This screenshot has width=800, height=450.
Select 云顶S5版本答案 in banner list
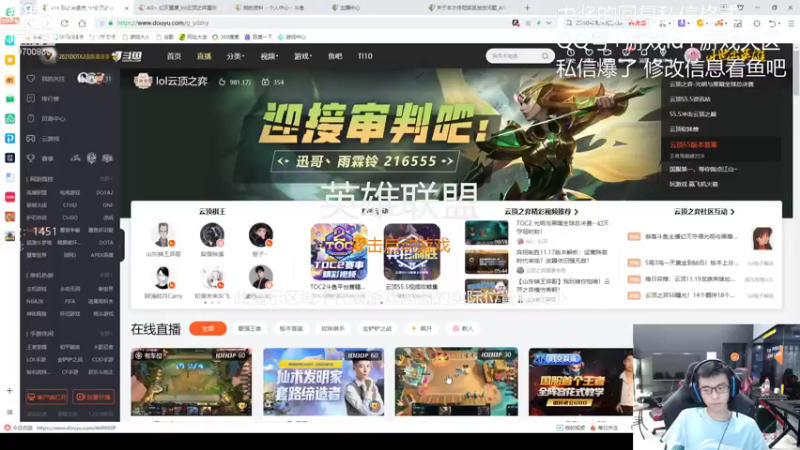click(693, 145)
